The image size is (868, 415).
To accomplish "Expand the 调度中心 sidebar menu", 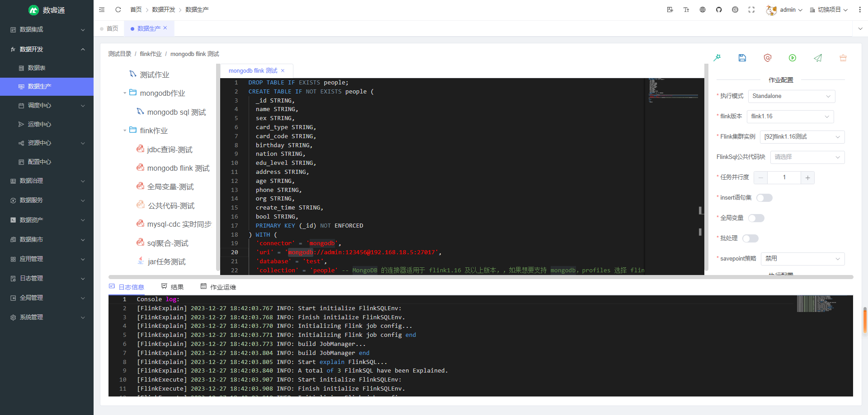I will pos(47,105).
